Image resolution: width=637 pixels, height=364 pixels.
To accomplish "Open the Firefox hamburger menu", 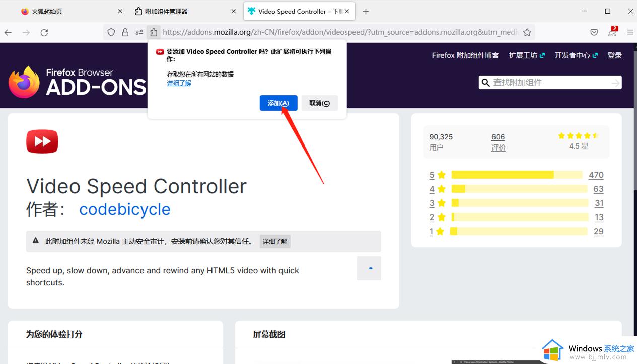I will (x=630, y=32).
